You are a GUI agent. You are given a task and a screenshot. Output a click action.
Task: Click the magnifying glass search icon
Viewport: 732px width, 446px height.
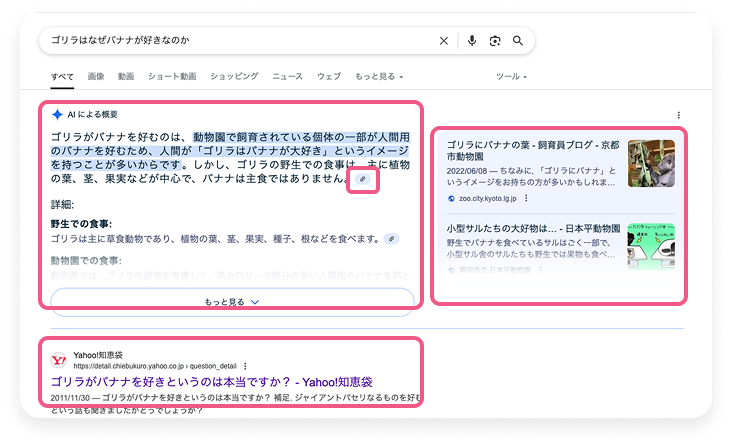pos(518,41)
